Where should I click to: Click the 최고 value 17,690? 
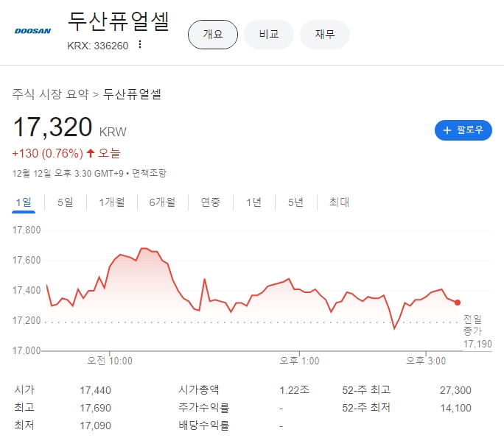point(95,408)
